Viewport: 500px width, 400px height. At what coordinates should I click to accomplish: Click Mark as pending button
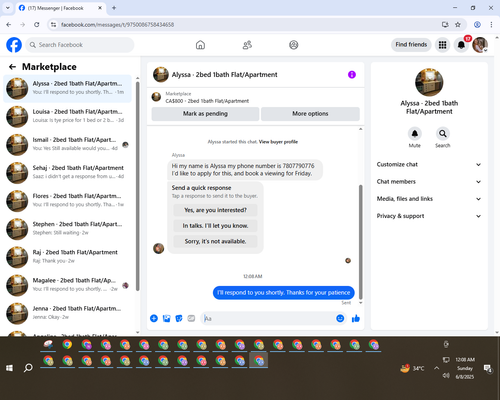pyautogui.click(x=205, y=114)
